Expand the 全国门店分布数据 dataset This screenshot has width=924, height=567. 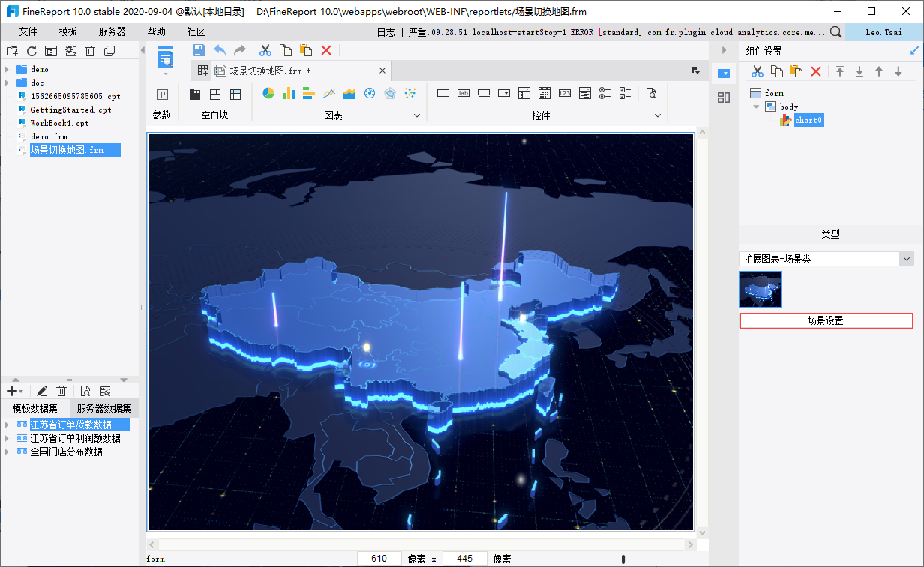7,452
